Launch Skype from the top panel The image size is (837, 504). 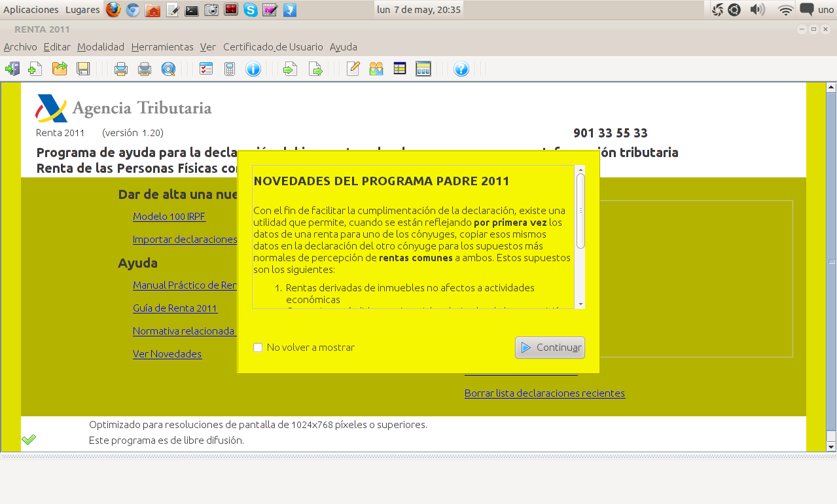(251, 10)
